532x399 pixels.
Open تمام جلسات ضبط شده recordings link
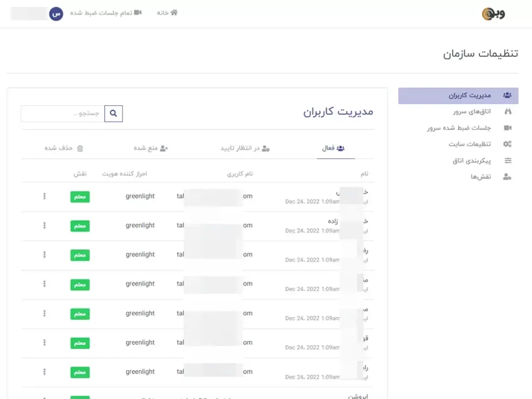point(106,12)
